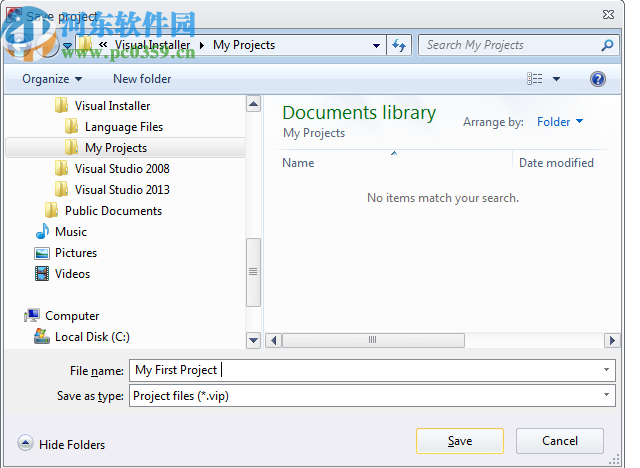The image size is (640, 468).
Task: Click the change view icon
Action: point(535,78)
